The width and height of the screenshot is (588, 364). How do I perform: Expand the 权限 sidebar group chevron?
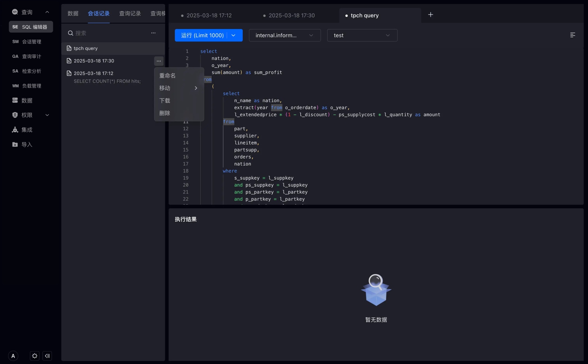pos(47,115)
